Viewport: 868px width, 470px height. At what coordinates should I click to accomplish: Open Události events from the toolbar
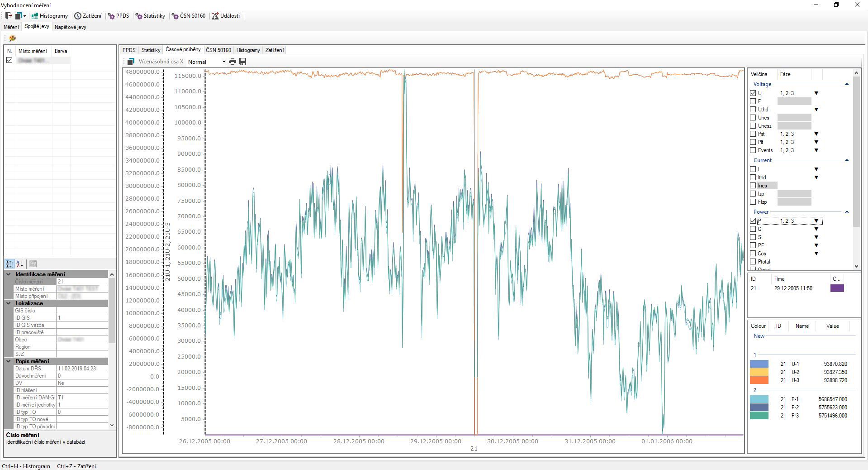tap(226, 16)
